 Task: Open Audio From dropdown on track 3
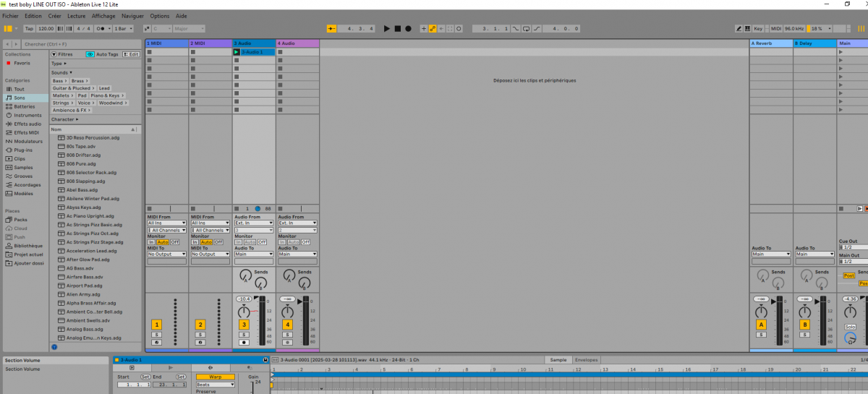coord(254,223)
